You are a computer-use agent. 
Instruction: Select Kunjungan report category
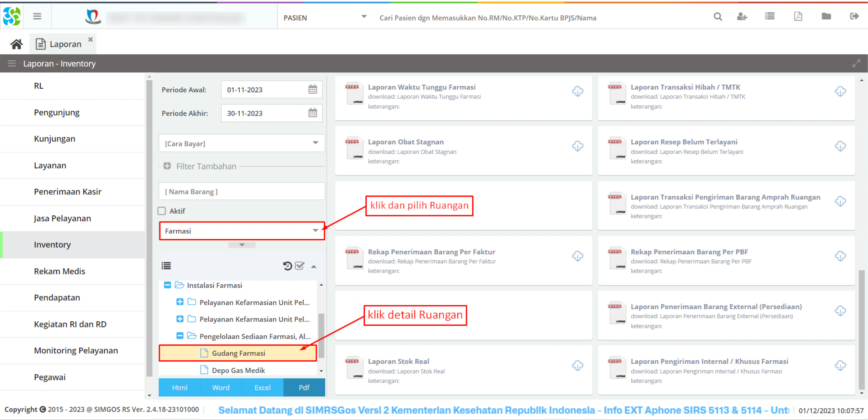72,139
